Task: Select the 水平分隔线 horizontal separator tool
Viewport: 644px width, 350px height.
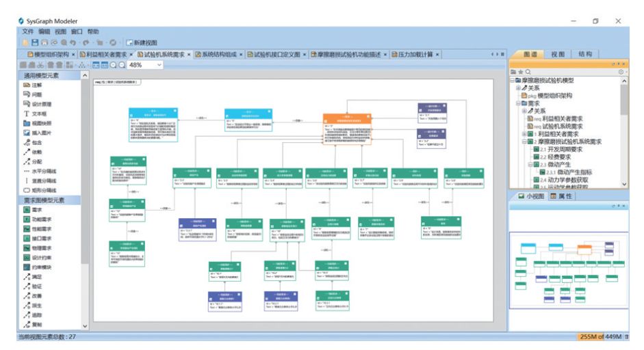Action: click(x=40, y=171)
